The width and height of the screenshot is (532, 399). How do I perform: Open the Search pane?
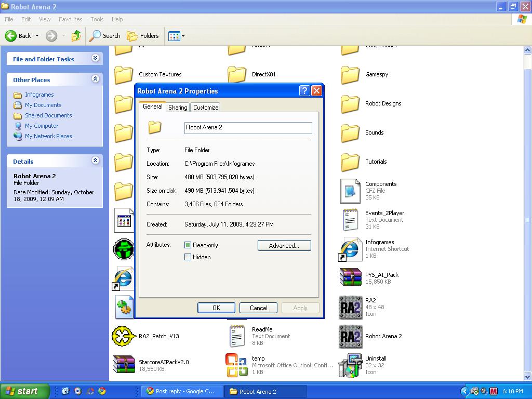104,36
